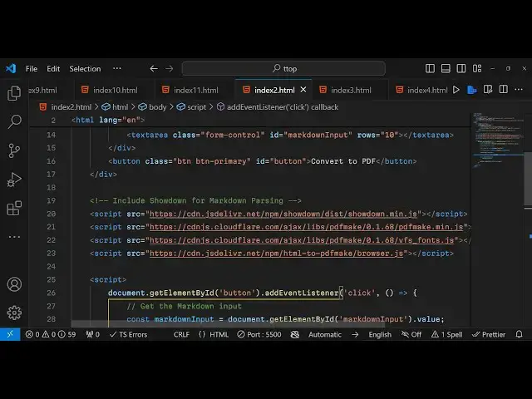Close the index2.html tab
Screen dimensions: 532x399
point(303,90)
